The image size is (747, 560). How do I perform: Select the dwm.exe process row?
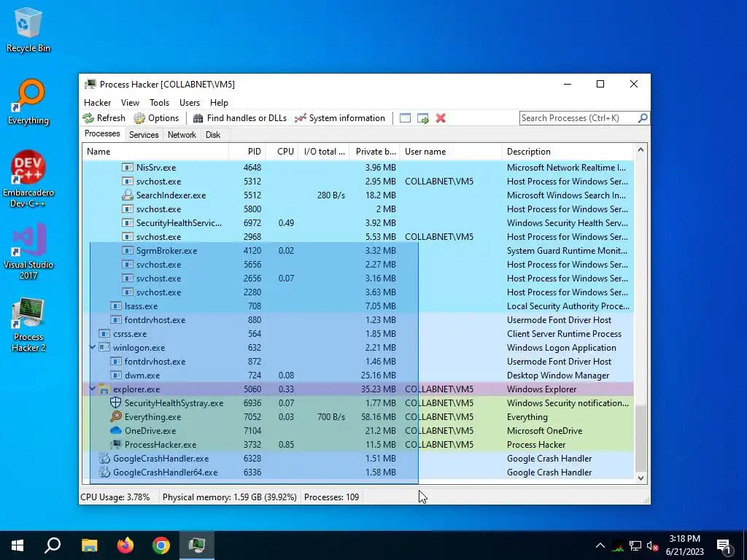pyautogui.click(x=358, y=375)
